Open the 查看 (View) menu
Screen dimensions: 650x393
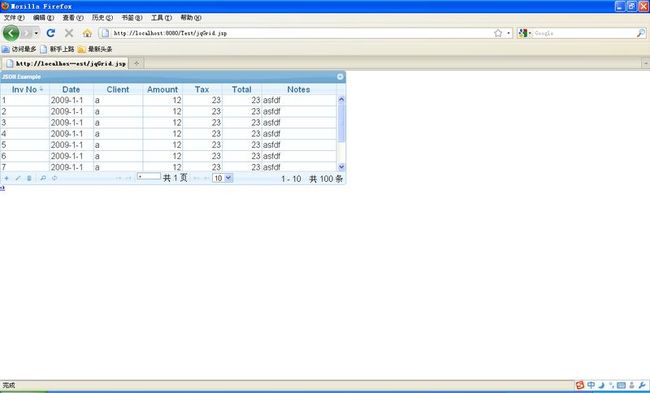[73, 18]
